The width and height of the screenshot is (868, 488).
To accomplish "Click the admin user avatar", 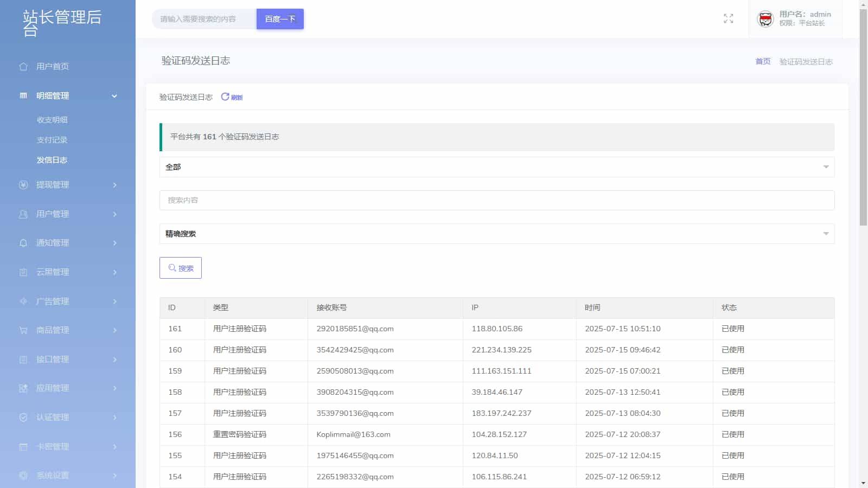I will (x=765, y=19).
